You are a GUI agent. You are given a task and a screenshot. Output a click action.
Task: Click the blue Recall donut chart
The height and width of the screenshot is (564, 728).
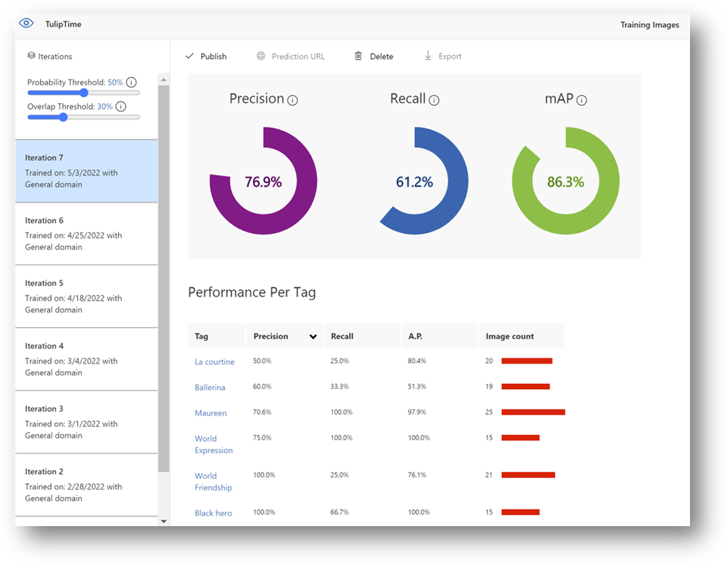pos(415,181)
